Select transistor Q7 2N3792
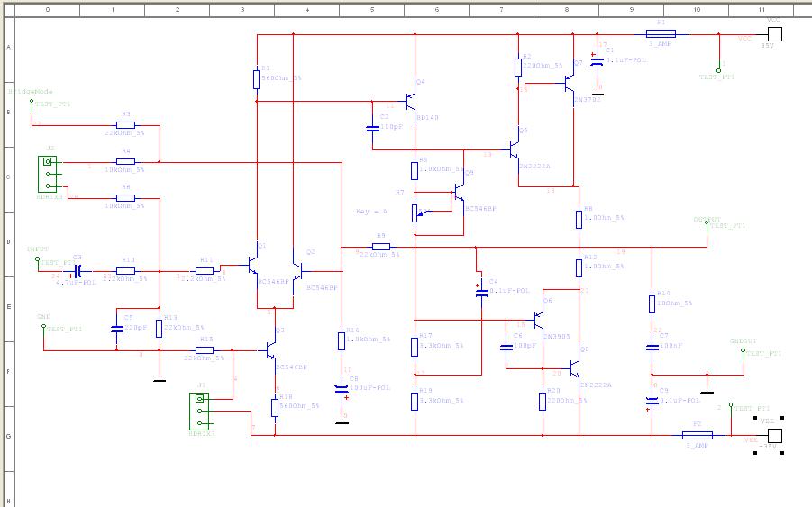 pos(569,83)
